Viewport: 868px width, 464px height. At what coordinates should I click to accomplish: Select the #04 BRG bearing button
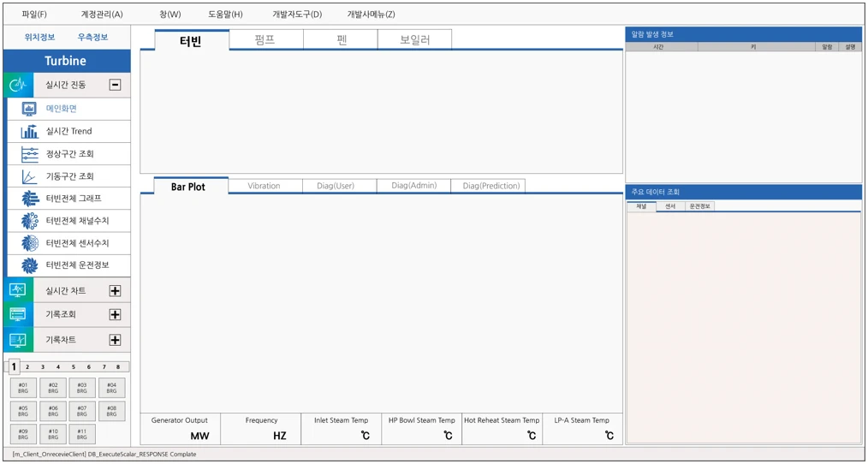[x=111, y=388]
